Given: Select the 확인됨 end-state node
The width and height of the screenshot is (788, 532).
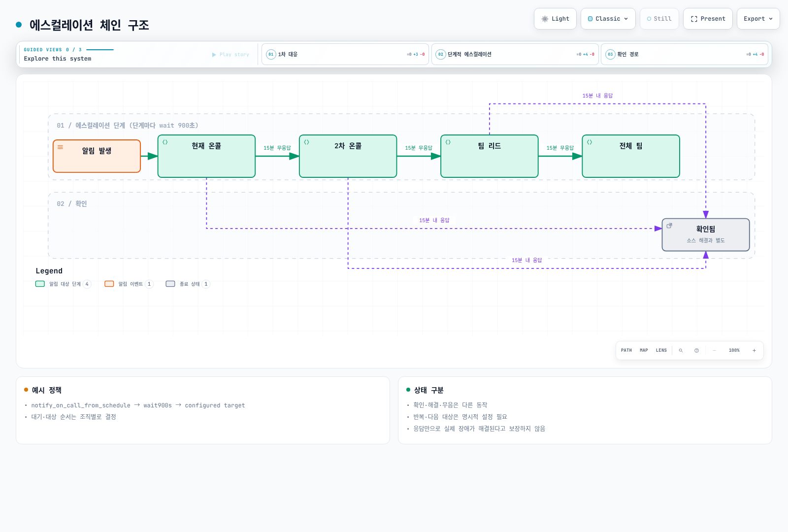Looking at the screenshot, I should (x=706, y=235).
